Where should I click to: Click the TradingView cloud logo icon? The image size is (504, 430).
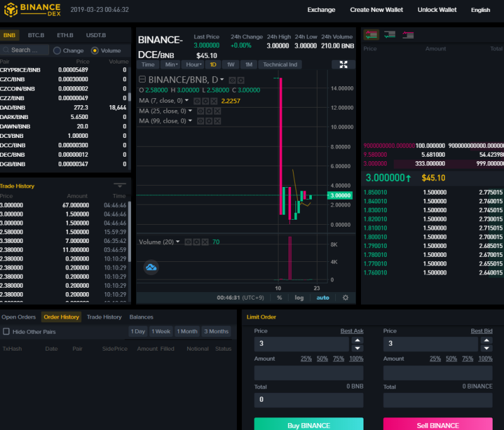[151, 267]
